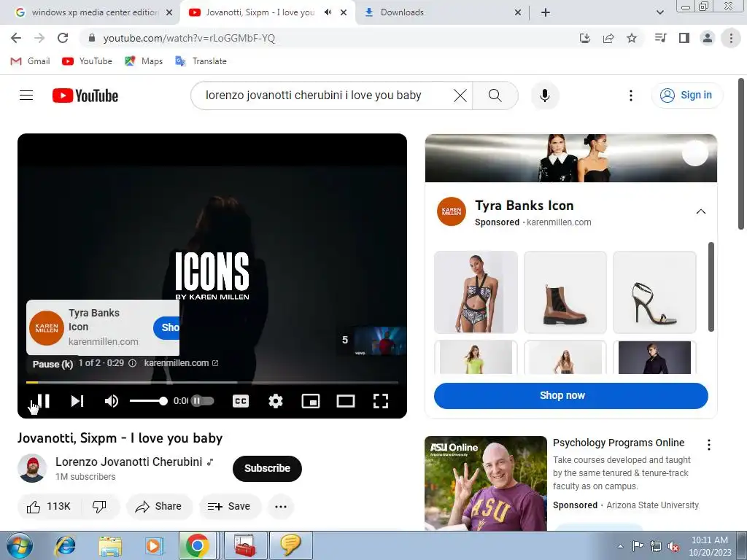Image resolution: width=747 pixels, height=560 pixels.
Task: Click the video progress bar
Action: point(212,382)
